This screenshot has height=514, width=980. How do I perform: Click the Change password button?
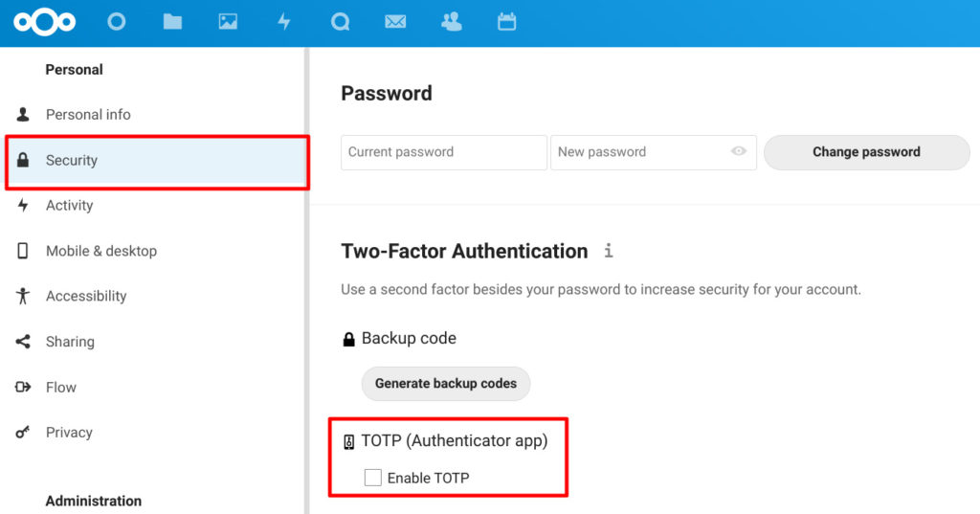[x=866, y=152]
